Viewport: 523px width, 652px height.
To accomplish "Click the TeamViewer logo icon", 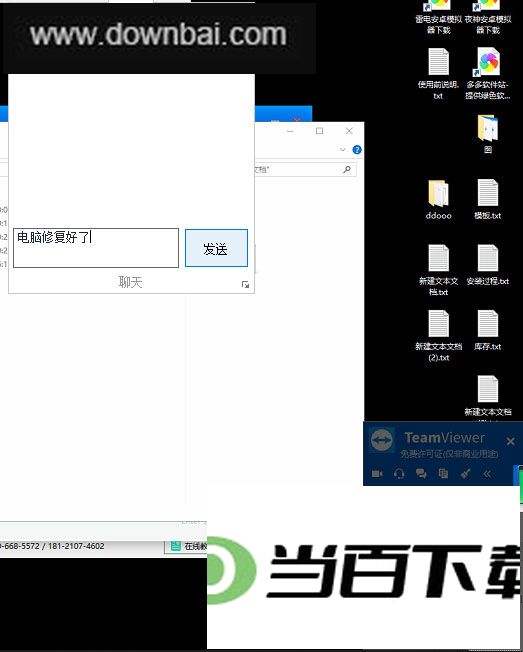I will point(382,440).
